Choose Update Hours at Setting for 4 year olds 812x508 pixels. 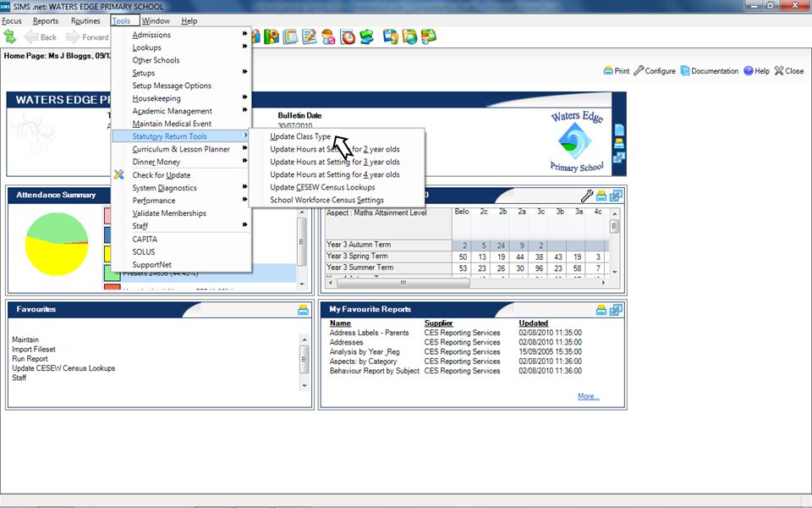335,174
